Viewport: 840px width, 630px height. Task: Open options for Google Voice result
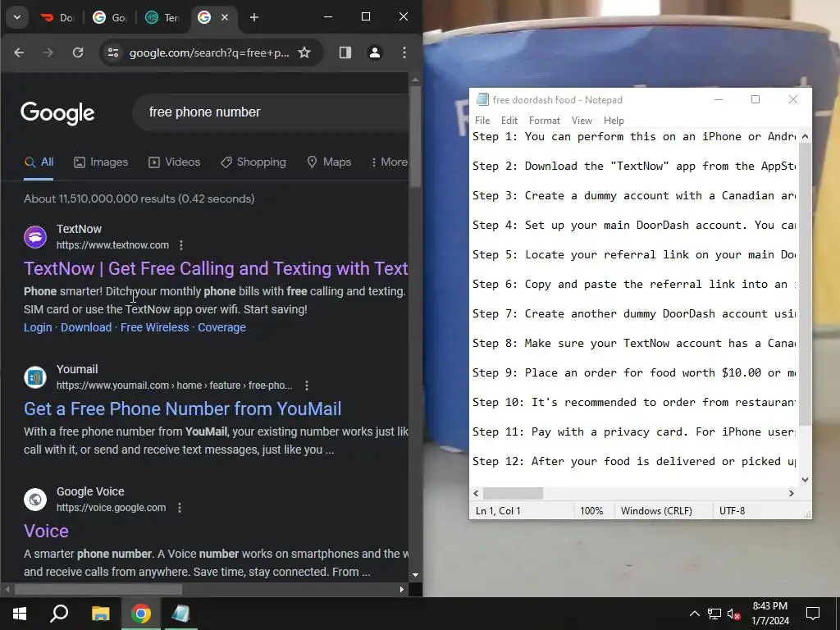click(180, 508)
